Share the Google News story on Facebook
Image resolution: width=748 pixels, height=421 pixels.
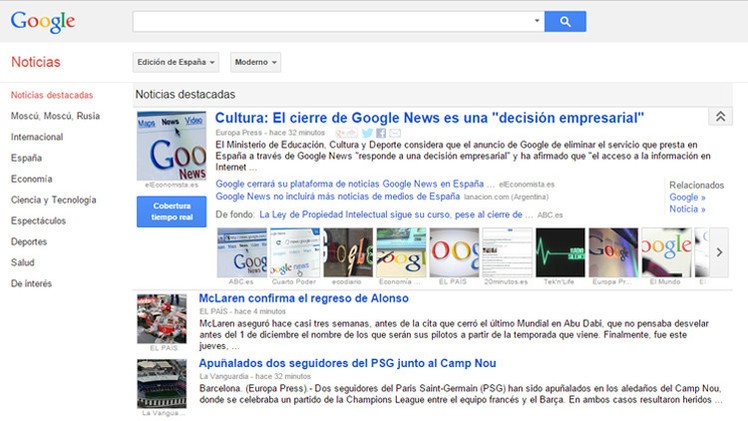(x=381, y=133)
